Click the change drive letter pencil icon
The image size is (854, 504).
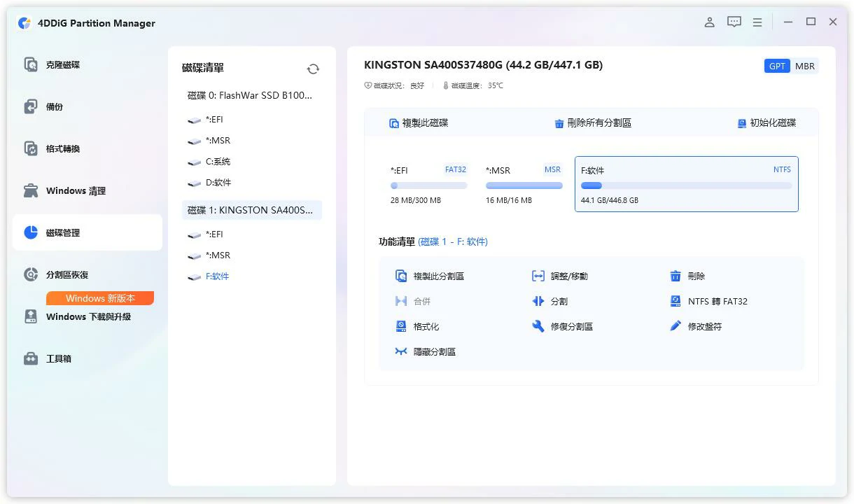point(675,326)
